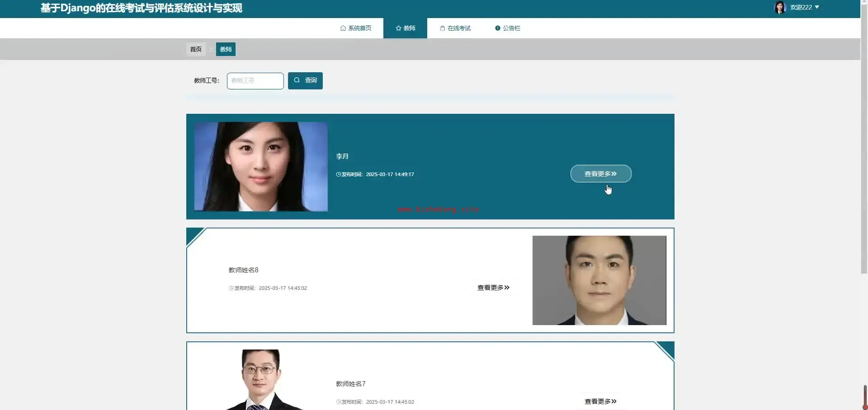Click clock icon on 教师姓名8 card
The height and width of the screenshot is (410, 868).
click(x=231, y=288)
